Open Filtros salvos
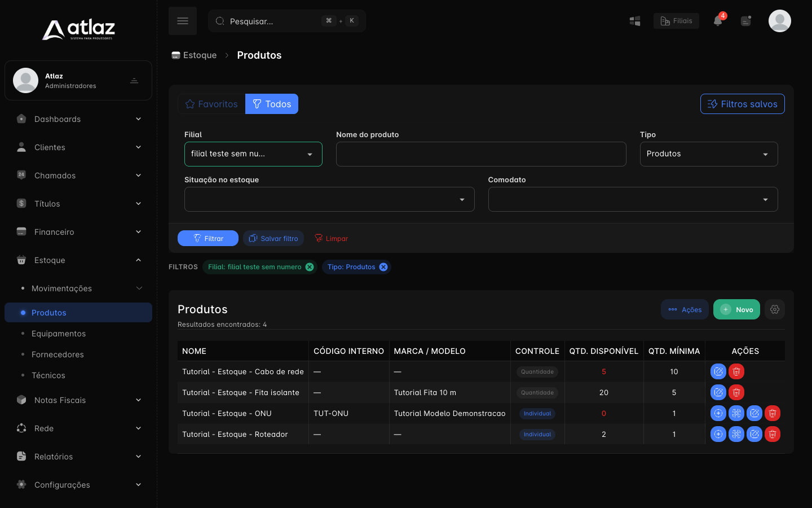The width and height of the screenshot is (812, 508). 743,104
